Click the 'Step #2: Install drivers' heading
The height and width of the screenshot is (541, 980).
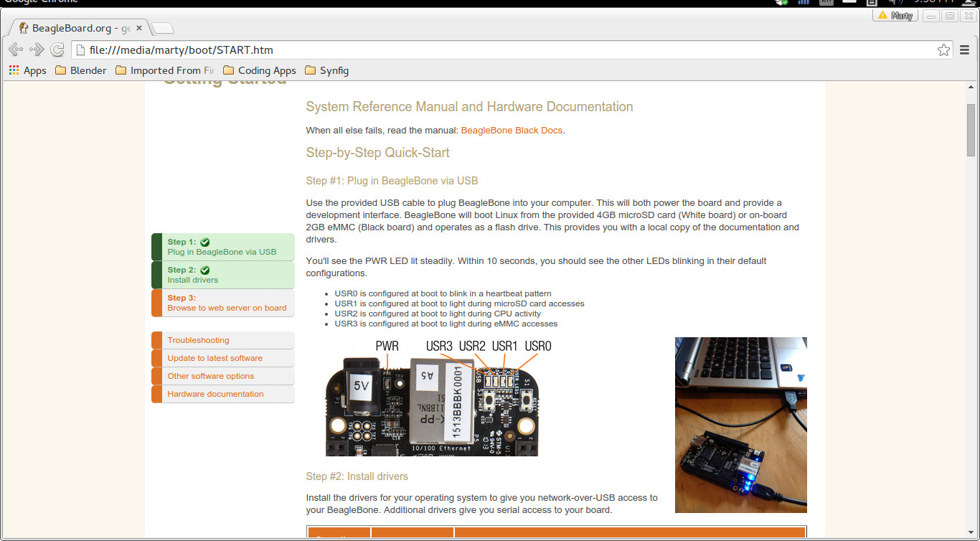[x=357, y=476]
